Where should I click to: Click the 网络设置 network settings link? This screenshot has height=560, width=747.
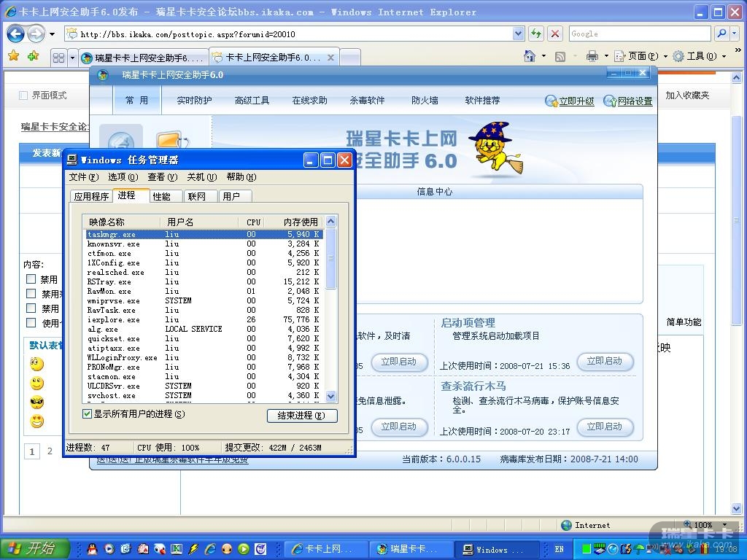pyautogui.click(x=628, y=101)
